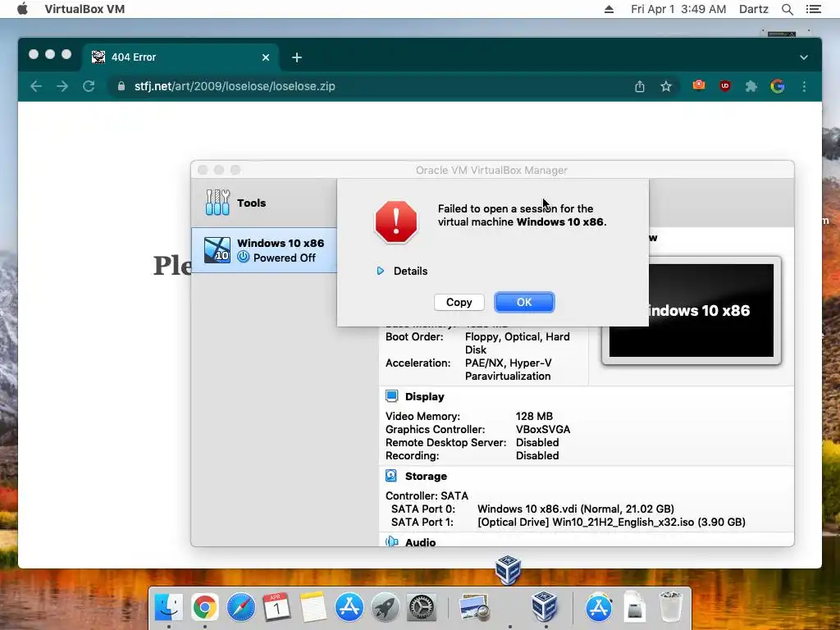Viewport: 840px width, 630px height.
Task: Open the orange Chrome extension icon
Action: [x=699, y=85]
